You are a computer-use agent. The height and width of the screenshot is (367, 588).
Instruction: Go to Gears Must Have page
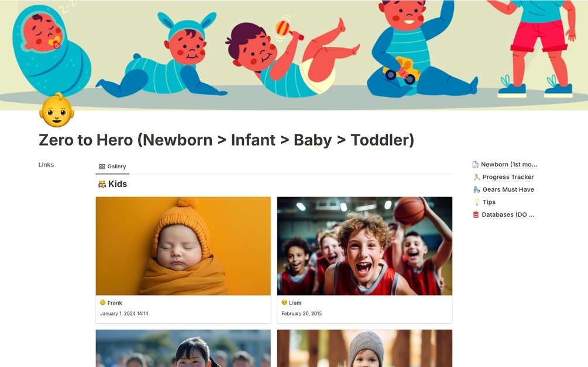coord(508,189)
